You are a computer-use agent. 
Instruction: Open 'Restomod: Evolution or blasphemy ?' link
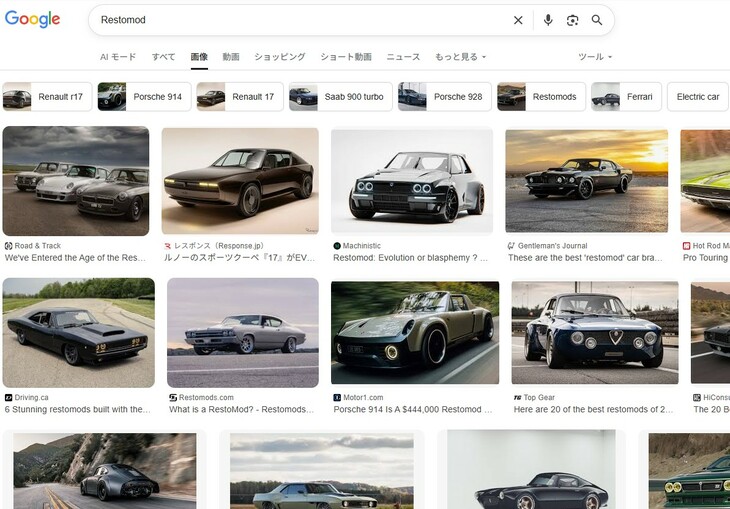tap(410, 258)
